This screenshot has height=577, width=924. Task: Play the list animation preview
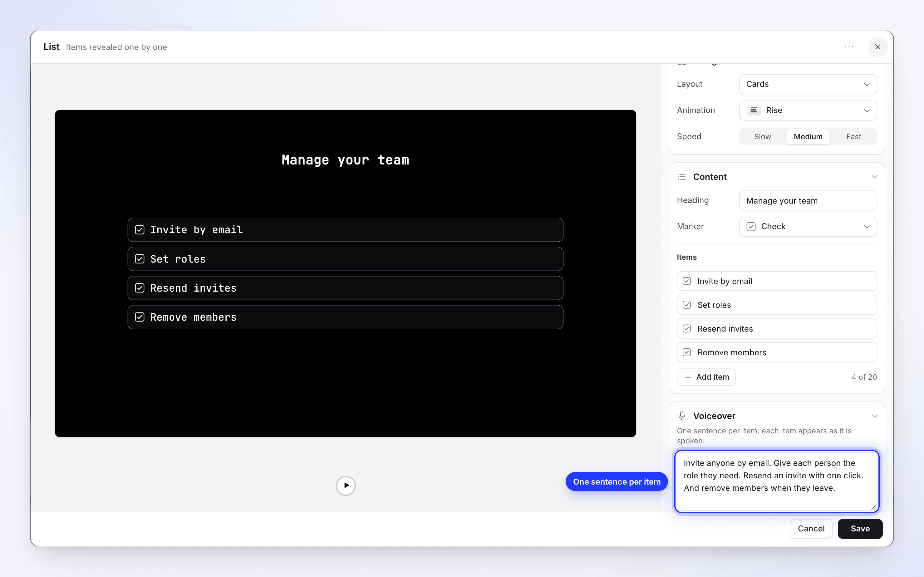346,486
